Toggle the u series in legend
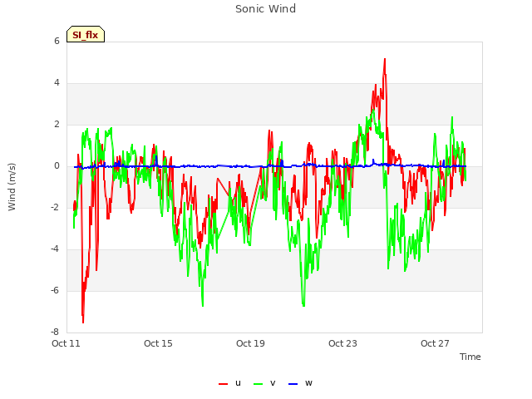This screenshot has height=399, width=532. [230, 383]
